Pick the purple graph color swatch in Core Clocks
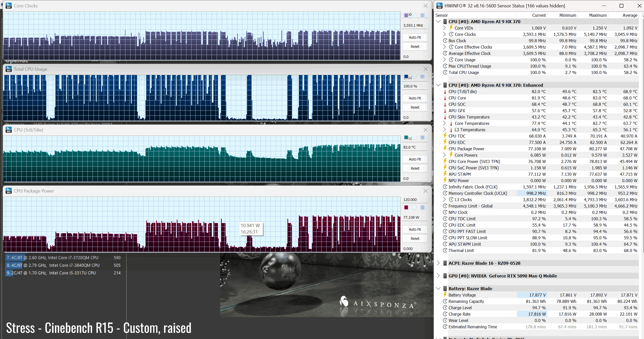 (406, 15)
